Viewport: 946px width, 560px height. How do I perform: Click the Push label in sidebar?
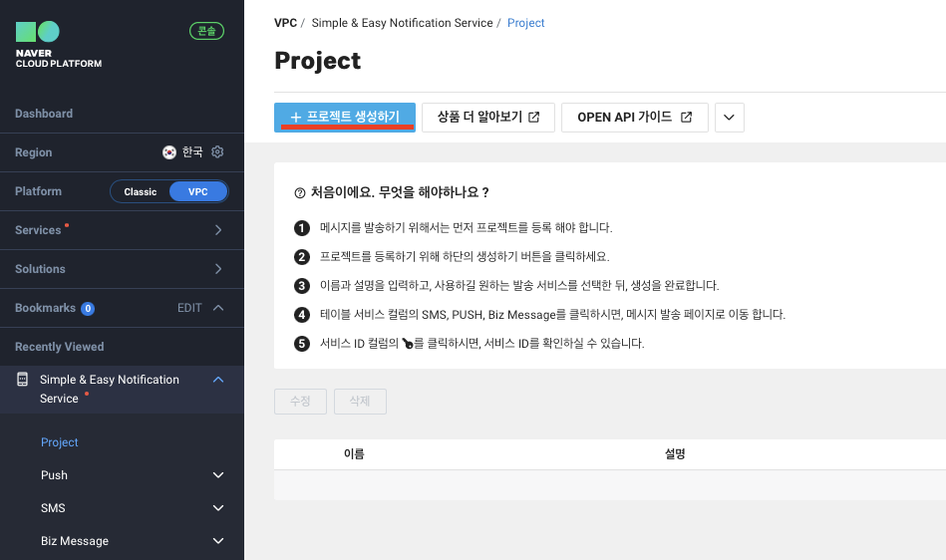click(54, 475)
